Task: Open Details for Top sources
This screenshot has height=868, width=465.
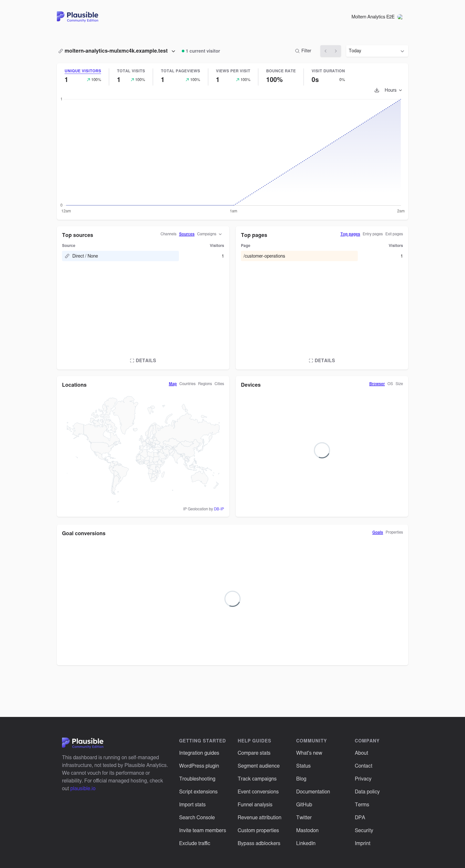Action: 143,361
